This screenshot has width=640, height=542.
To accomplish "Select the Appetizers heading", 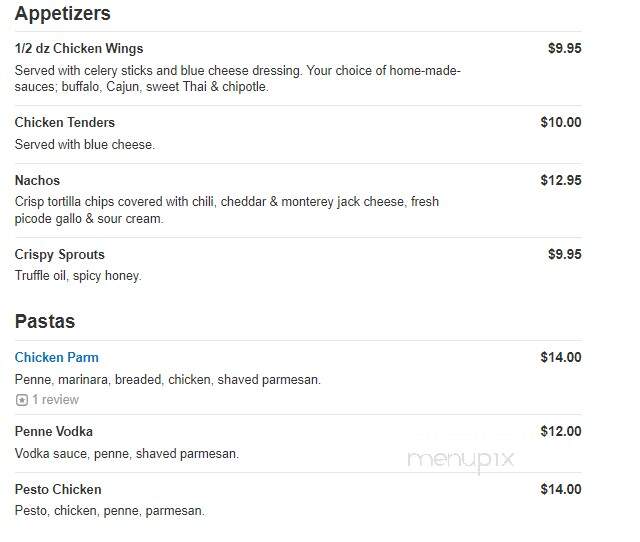I will tap(62, 13).
